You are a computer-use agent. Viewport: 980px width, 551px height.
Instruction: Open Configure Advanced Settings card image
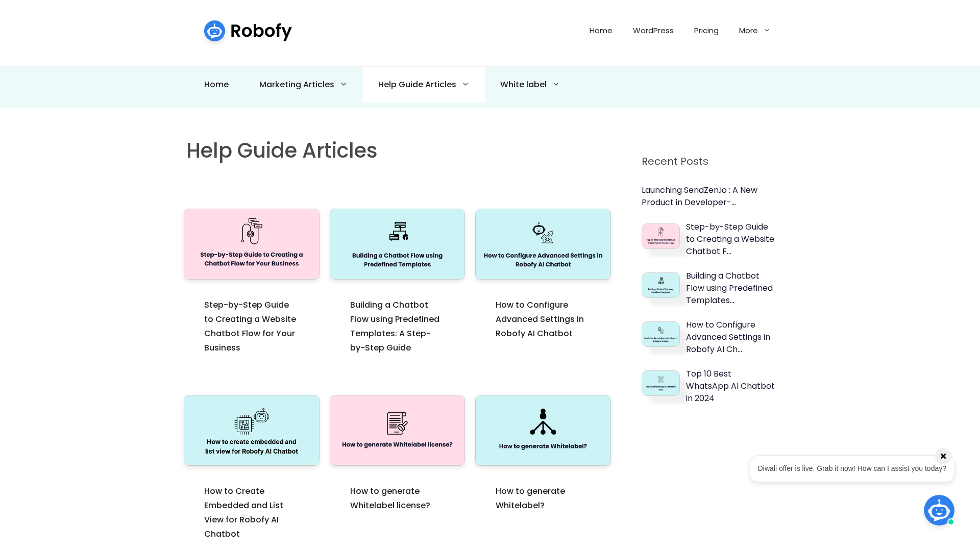[543, 244]
